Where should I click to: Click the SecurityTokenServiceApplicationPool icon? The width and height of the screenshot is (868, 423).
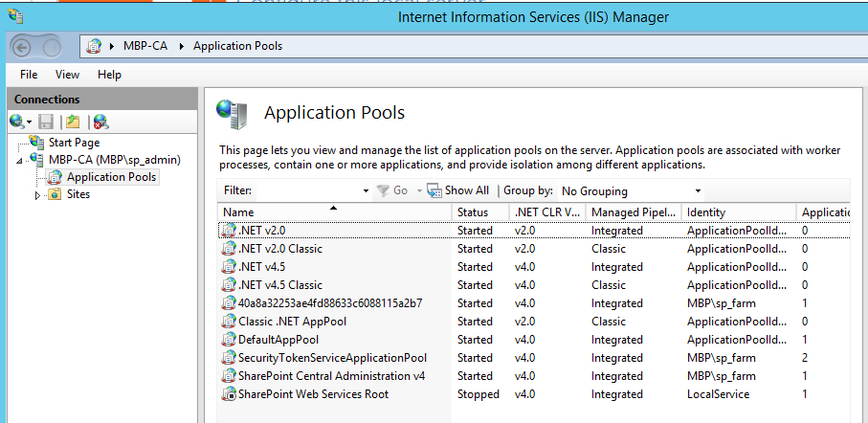[229, 358]
